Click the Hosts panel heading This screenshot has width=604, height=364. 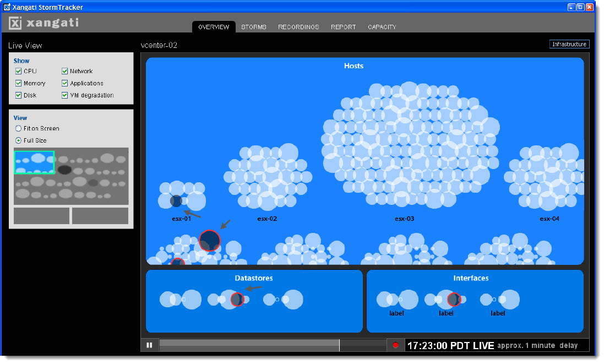click(x=353, y=66)
